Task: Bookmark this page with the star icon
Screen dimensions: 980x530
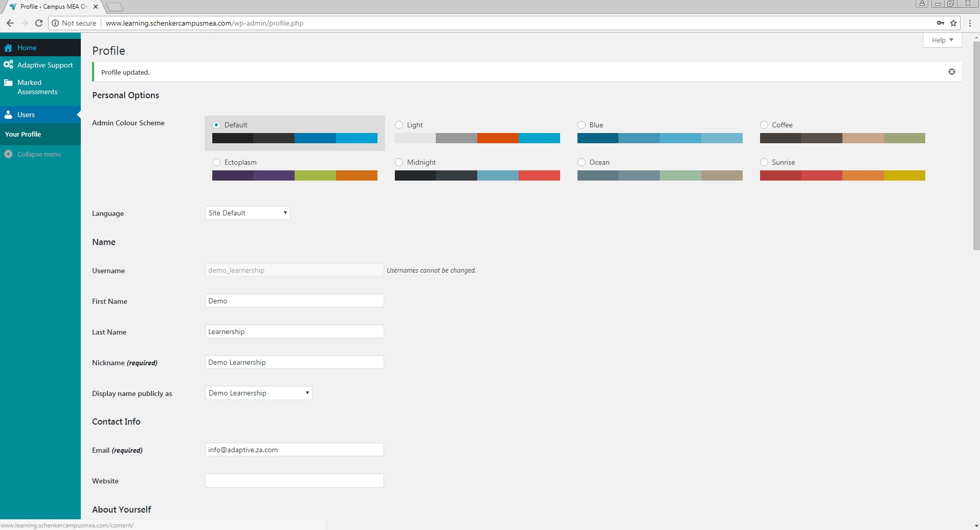Action: (953, 23)
